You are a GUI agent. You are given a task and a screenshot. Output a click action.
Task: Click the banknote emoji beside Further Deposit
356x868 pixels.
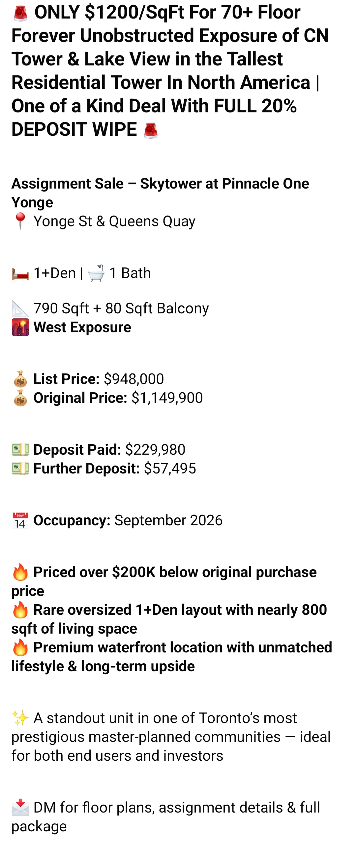pyautogui.click(x=20, y=469)
